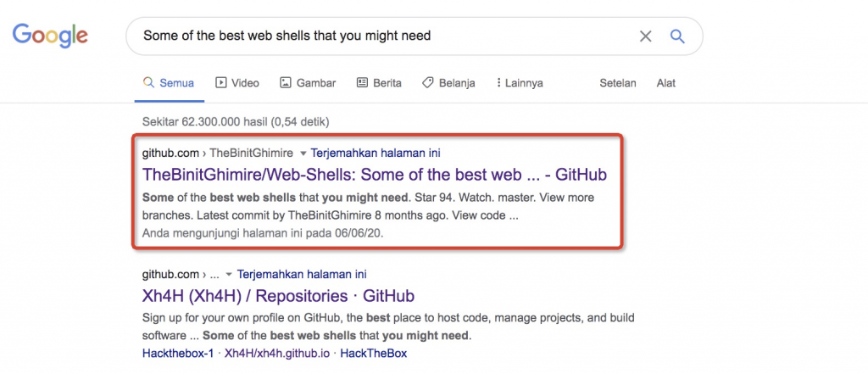
Task: Open Xh4H Repositories GitHub result
Action: click(278, 296)
